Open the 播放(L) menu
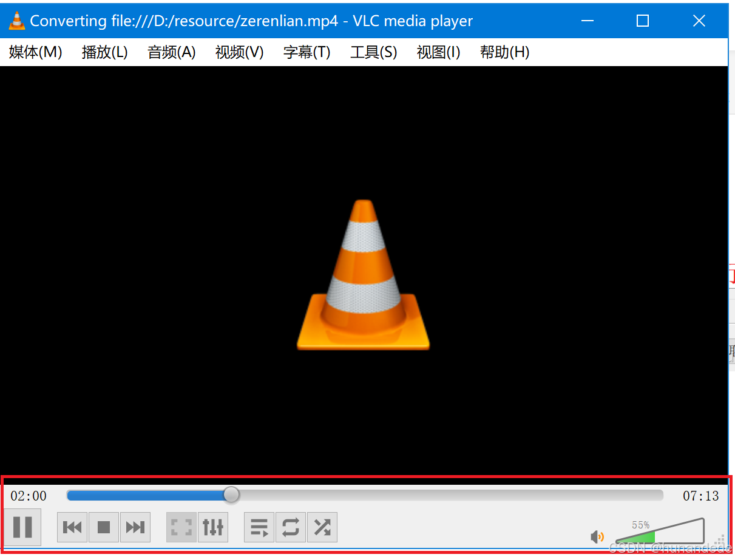 click(x=105, y=52)
